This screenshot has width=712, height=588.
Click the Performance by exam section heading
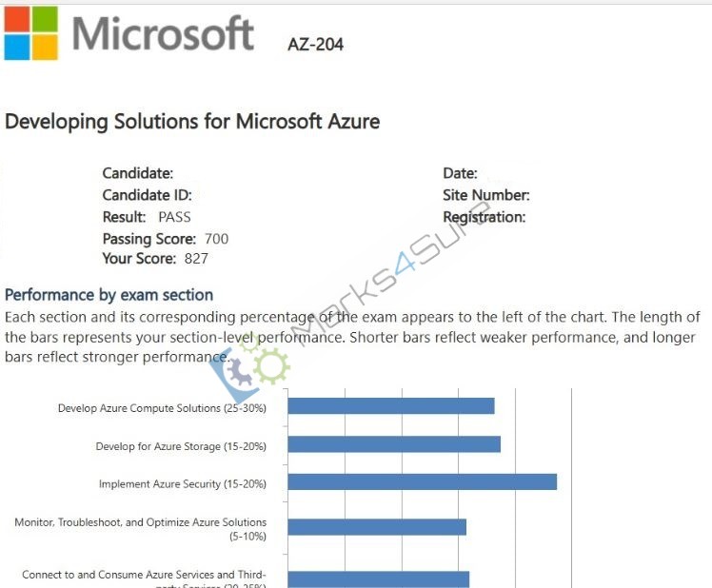click(x=109, y=295)
